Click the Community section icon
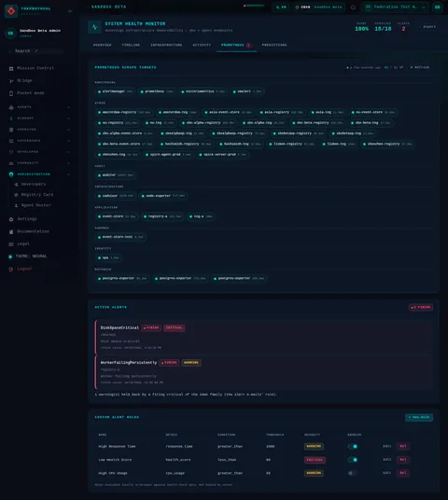This screenshot has height=500, width=448. click(11, 163)
